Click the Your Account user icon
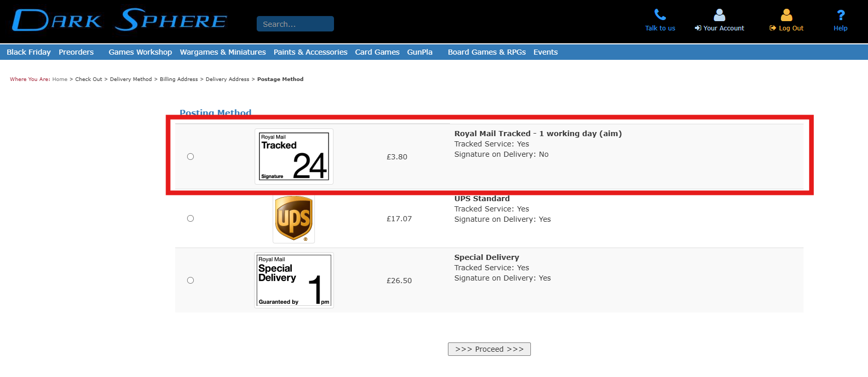868x377 pixels. (720, 14)
